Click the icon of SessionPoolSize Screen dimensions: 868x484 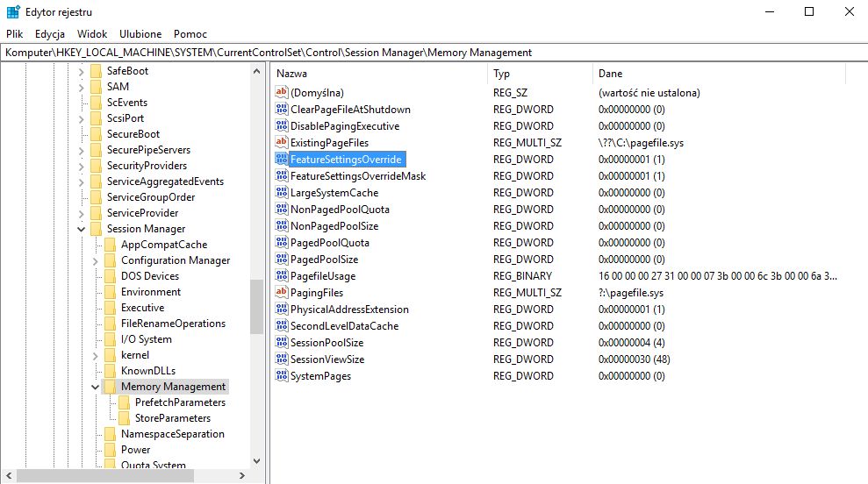pyautogui.click(x=281, y=342)
